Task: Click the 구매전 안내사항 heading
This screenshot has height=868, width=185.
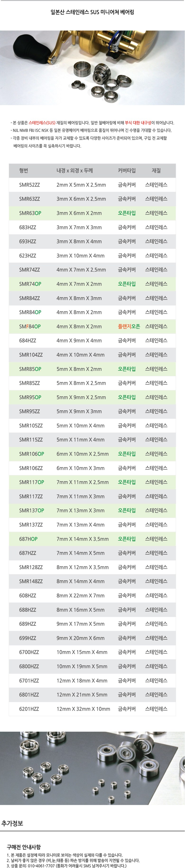Action: [23, 847]
